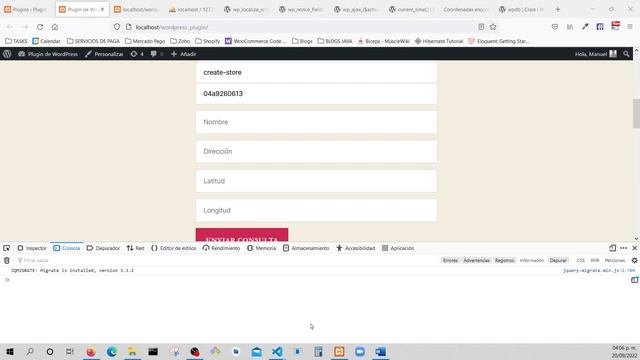Launch Microsoft Edge from taskbar
The height and width of the screenshot is (360, 640).
[x=111, y=351]
